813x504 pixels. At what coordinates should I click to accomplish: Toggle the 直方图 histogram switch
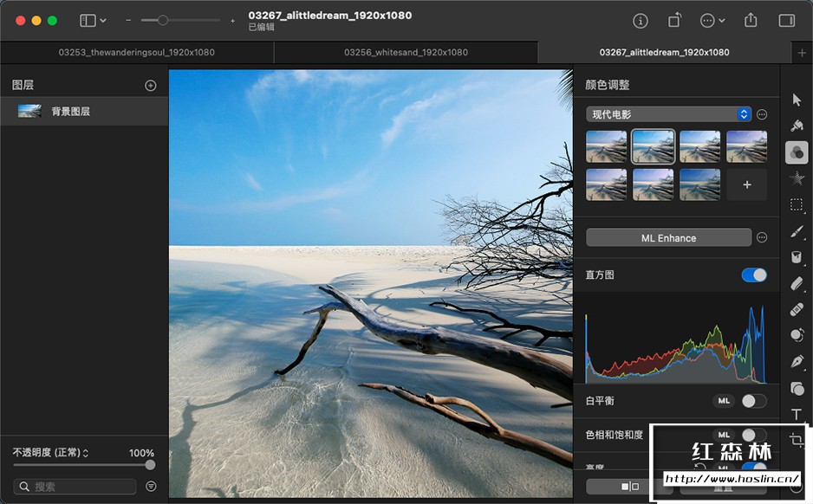pos(753,275)
